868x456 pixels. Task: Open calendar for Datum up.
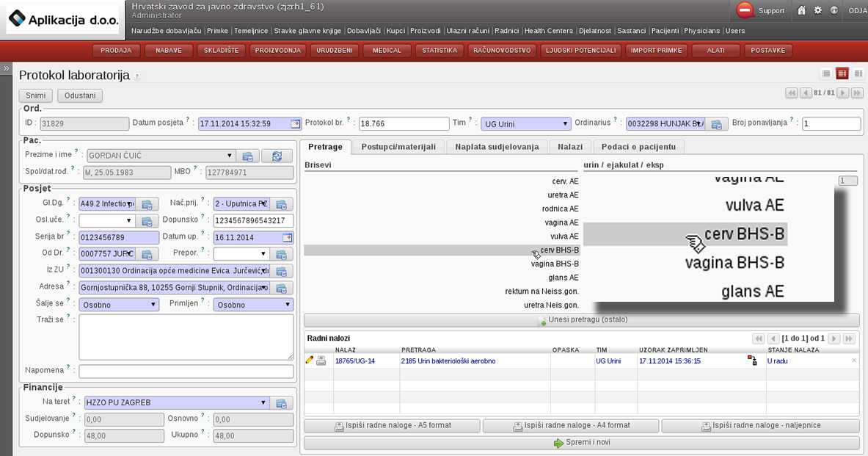[x=288, y=238]
